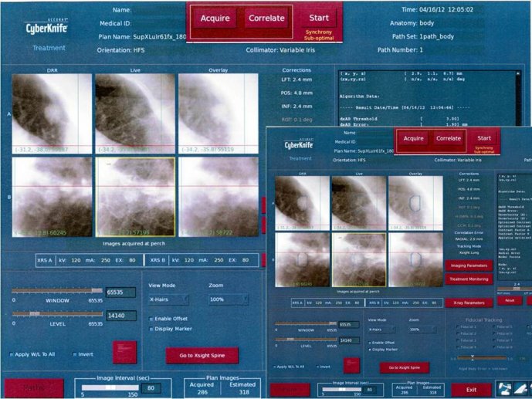Screen dimensions: 532x399
Task: Click LEVEL value field 14140 in inset window
Action: pos(349,340)
